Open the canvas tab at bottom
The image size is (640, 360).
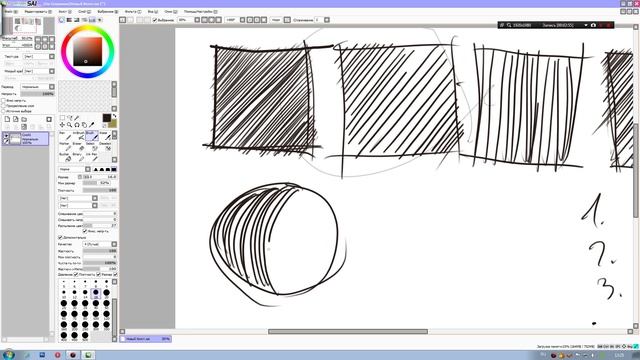coord(146,339)
